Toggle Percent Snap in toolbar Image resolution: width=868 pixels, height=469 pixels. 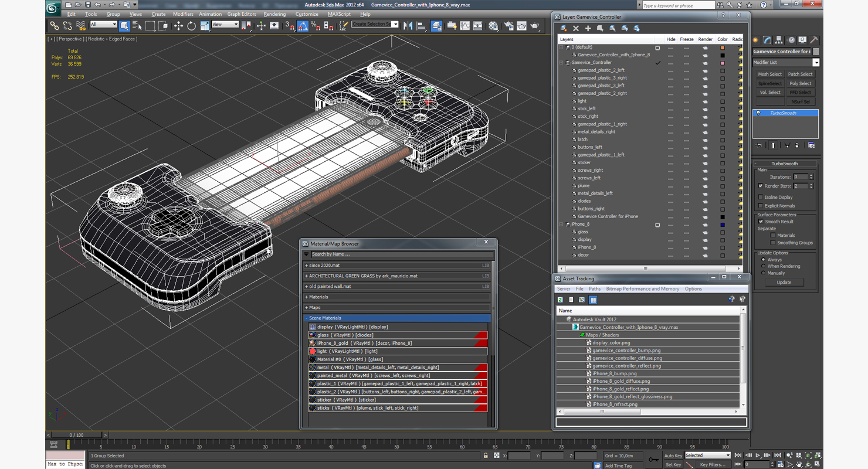[316, 26]
